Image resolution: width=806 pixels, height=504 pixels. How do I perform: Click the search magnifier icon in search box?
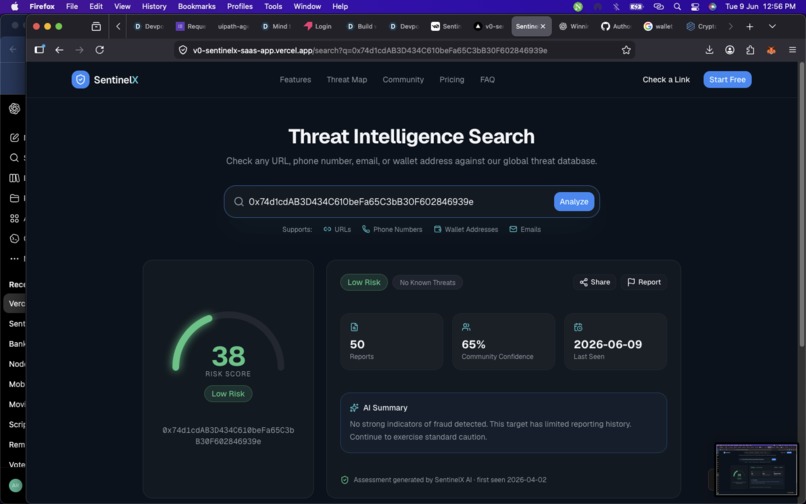click(239, 202)
